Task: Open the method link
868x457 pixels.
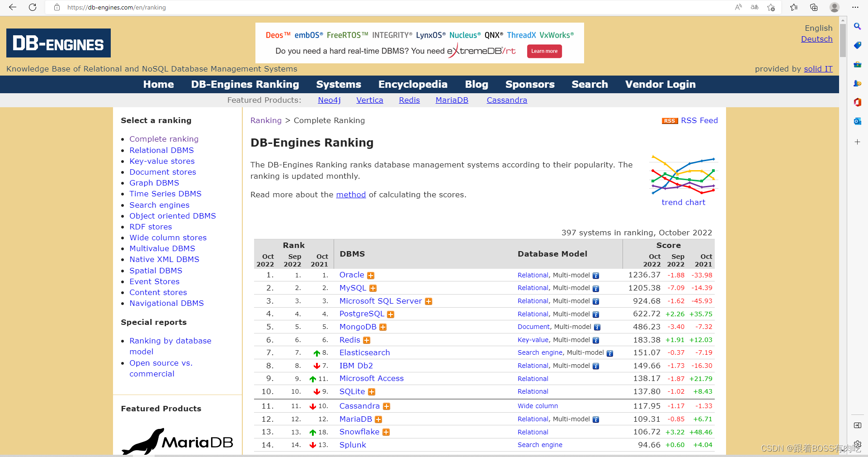Action: 351,195
